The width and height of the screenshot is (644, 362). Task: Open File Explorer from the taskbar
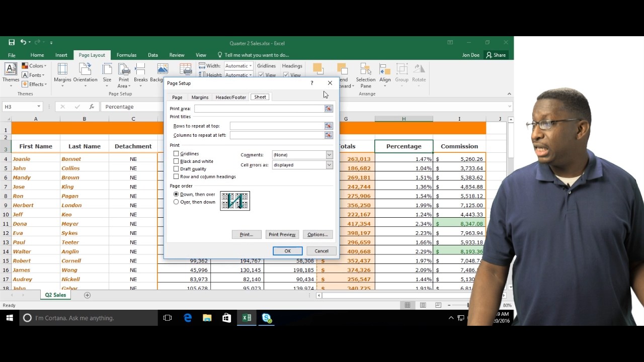pyautogui.click(x=207, y=318)
